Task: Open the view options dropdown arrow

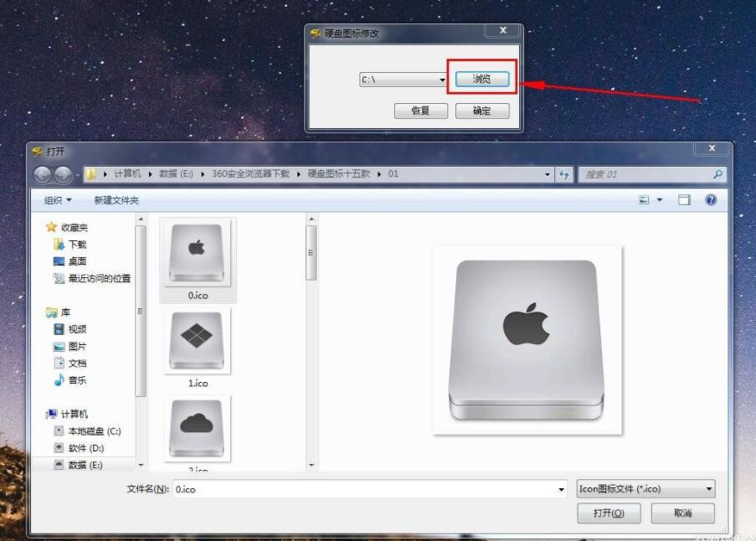Action: click(x=660, y=199)
